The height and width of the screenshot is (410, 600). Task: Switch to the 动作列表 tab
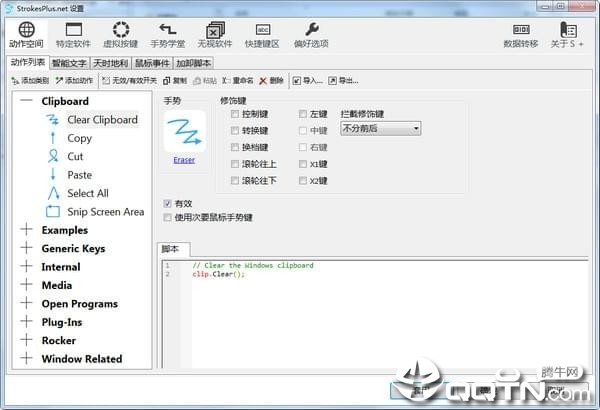point(28,62)
